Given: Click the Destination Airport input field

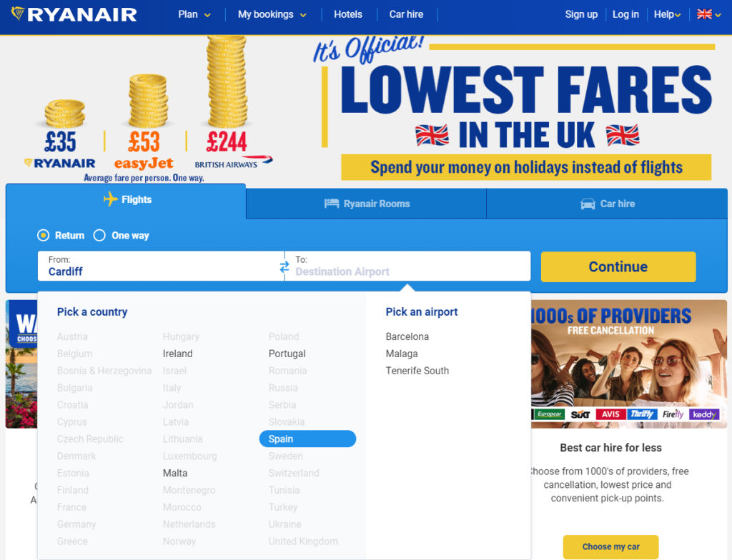Looking at the screenshot, I should [x=407, y=266].
